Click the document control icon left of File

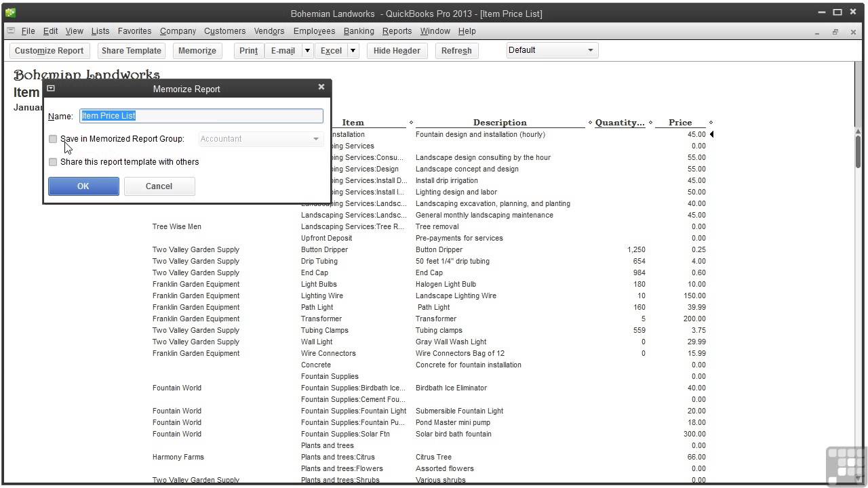pos(10,30)
